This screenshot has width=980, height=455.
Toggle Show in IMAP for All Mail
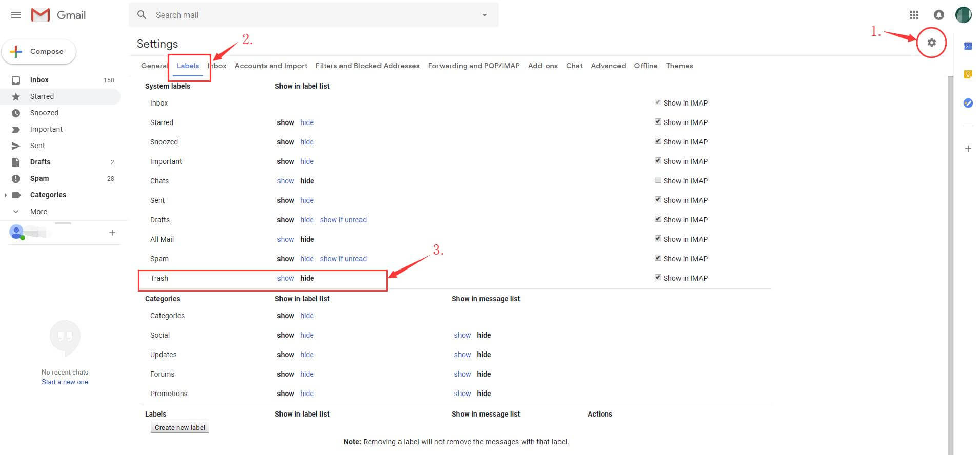(x=657, y=239)
